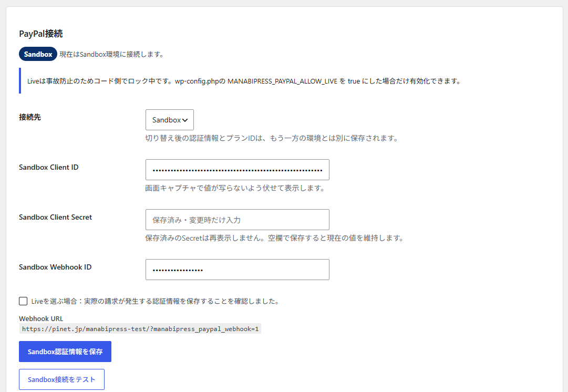Click the 現在はSandbox環境に接続します text

point(111,54)
